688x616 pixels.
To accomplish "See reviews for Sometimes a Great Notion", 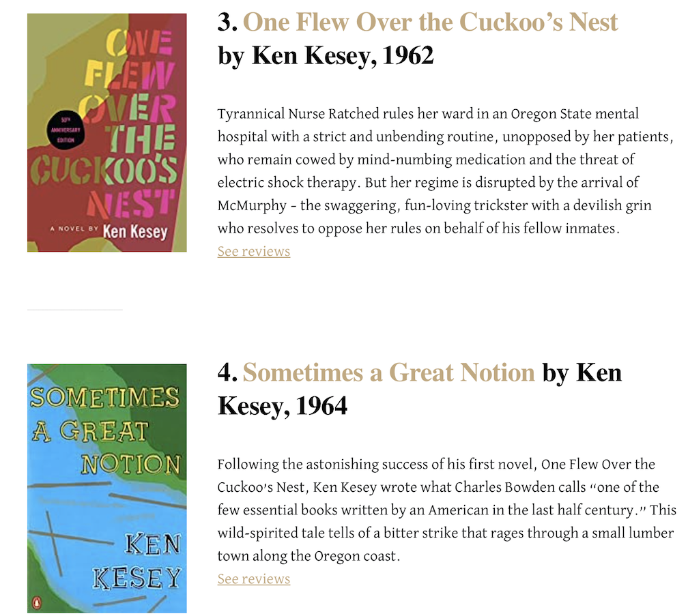I will (254, 579).
